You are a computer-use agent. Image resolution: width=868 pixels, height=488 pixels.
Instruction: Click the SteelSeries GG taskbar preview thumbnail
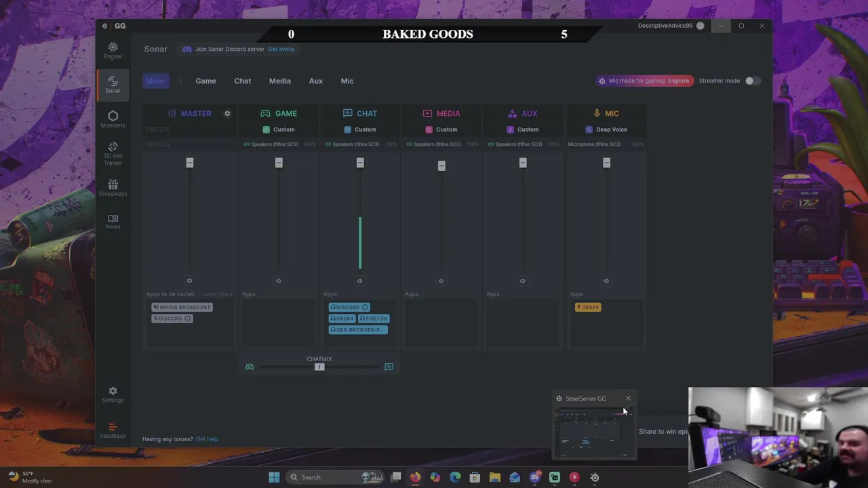(x=594, y=432)
